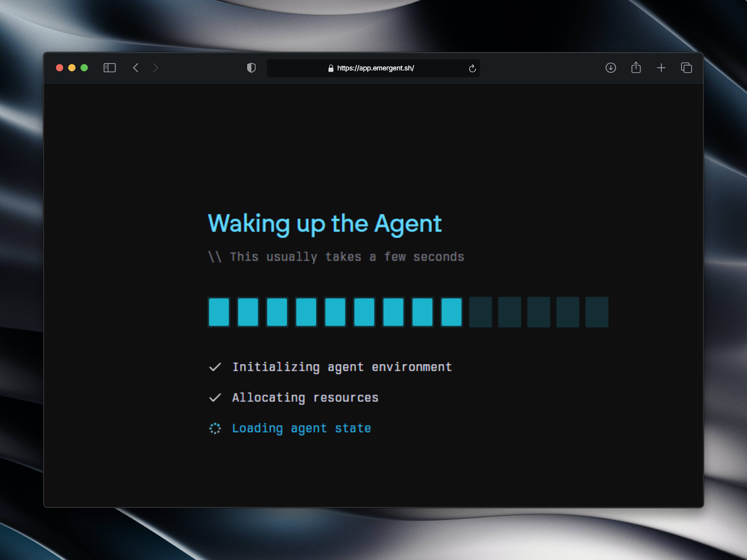
Task: Show the downloads list
Action: (x=611, y=68)
